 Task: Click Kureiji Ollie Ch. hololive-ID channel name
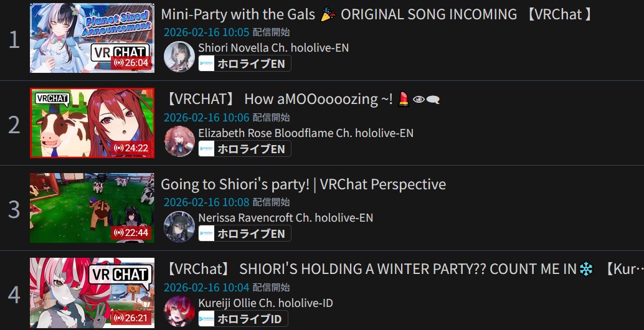coord(266,303)
